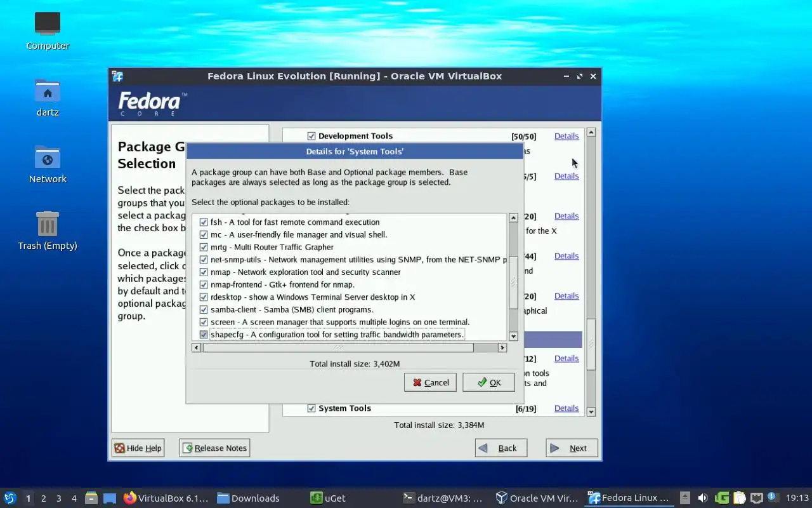This screenshot has width=812, height=508.
Task: Switch to workspace 4
Action: [x=74, y=498]
